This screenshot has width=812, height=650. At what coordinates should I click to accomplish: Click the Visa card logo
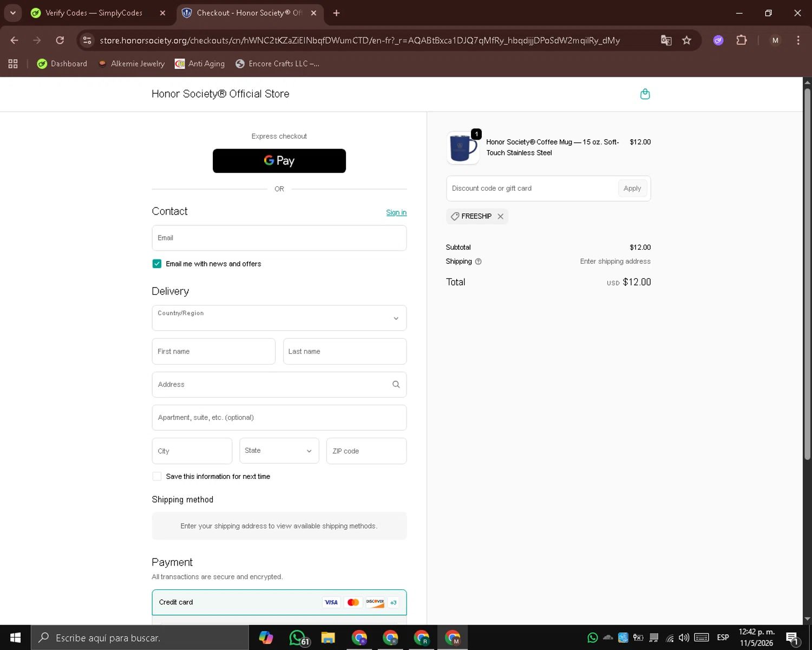pos(331,602)
